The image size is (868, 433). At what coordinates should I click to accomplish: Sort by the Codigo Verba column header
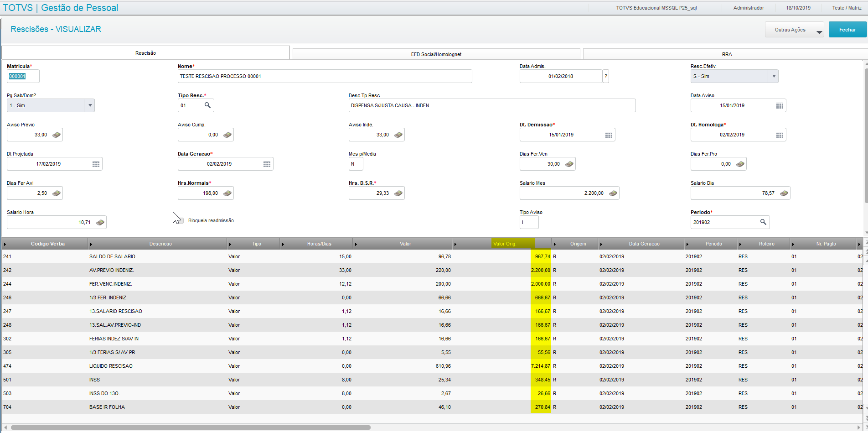tap(48, 244)
